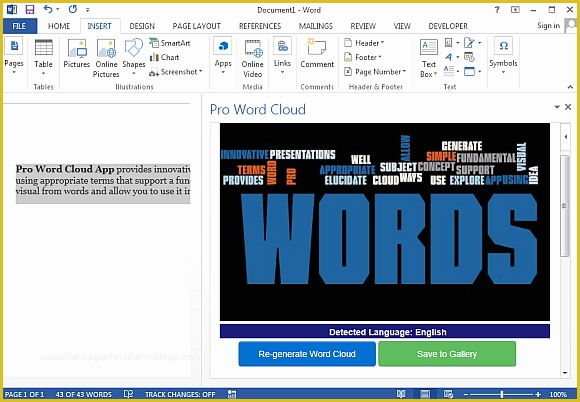Open the Text Box dropdown
This screenshot has height=402, width=580.
[x=429, y=58]
